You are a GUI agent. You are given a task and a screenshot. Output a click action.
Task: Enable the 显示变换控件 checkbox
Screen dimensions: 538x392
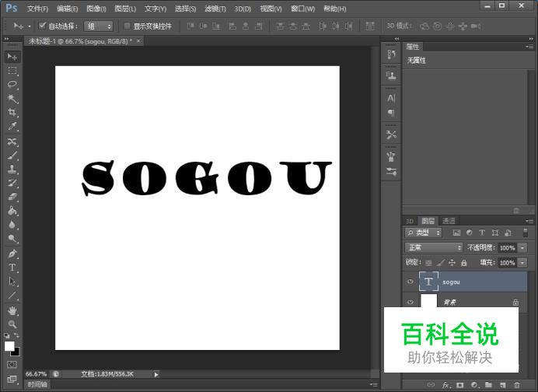(128, 26)
